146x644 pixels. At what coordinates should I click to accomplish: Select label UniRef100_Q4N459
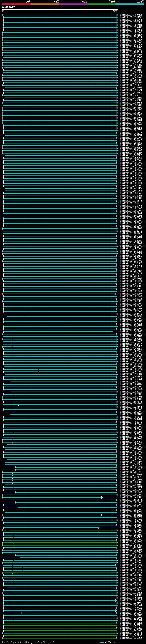pyautogui.click(x=131, y=545)
